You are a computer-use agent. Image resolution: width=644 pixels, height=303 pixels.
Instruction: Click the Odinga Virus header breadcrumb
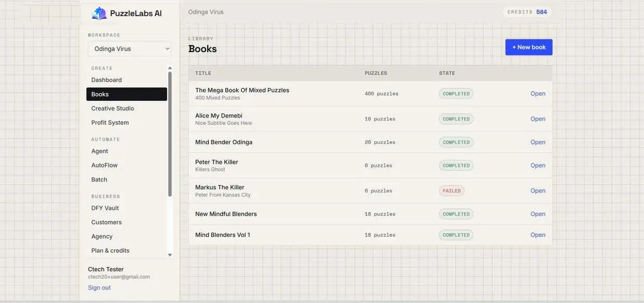[206, 12]
